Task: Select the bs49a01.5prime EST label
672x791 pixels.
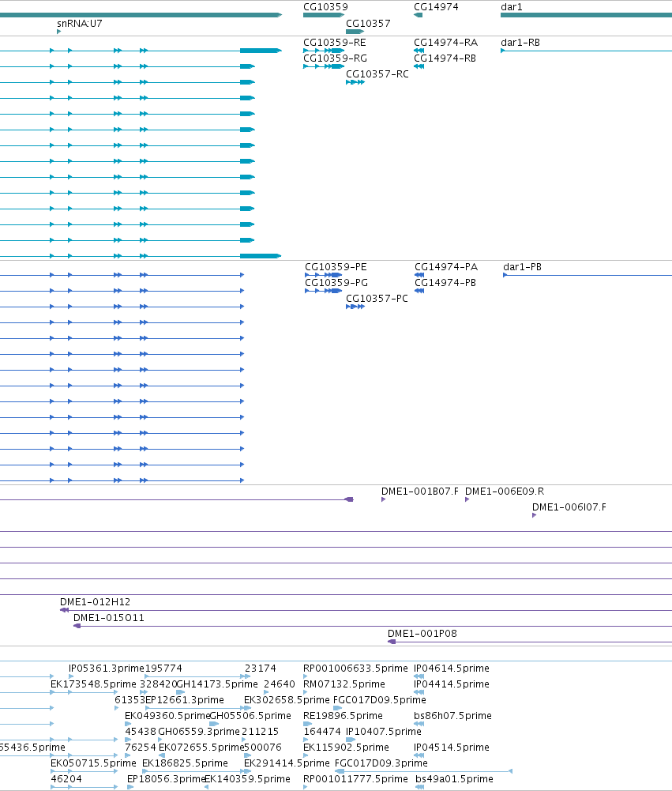Action: point(454,779)
